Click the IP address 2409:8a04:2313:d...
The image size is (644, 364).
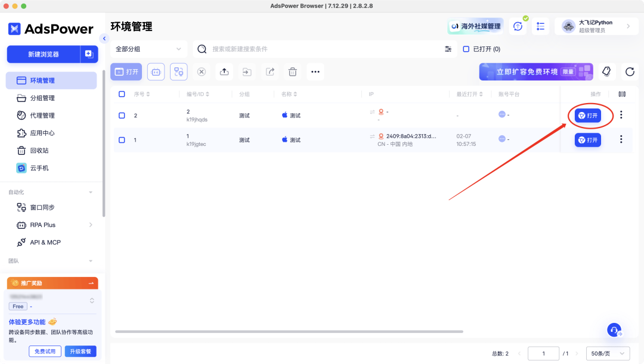tap(411, 136)
